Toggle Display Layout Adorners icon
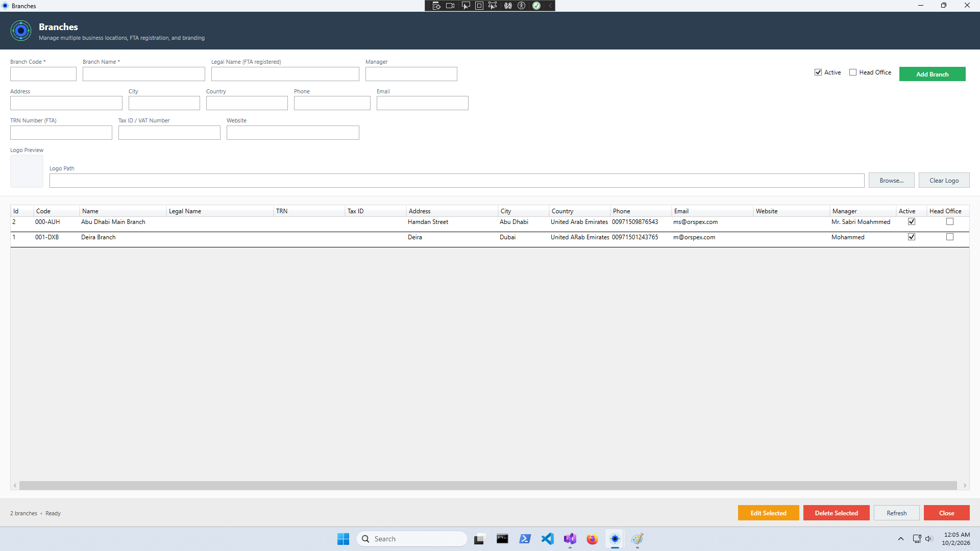 click(479, 6)
